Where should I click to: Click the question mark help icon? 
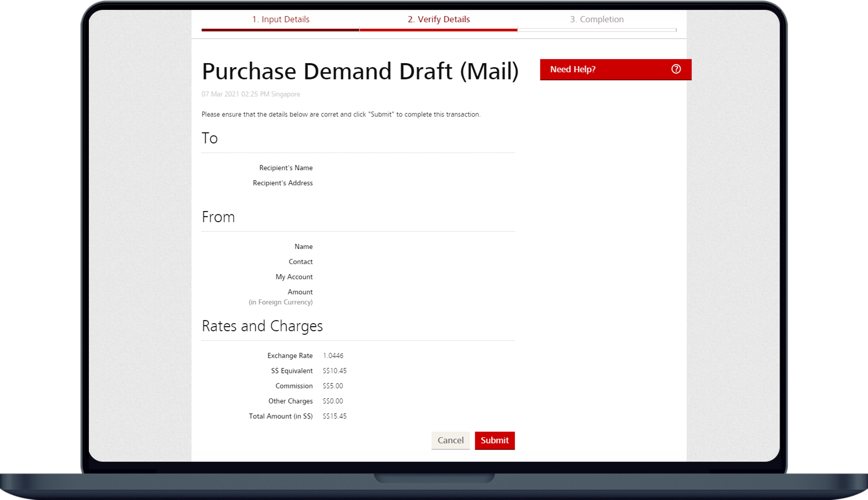676,69
